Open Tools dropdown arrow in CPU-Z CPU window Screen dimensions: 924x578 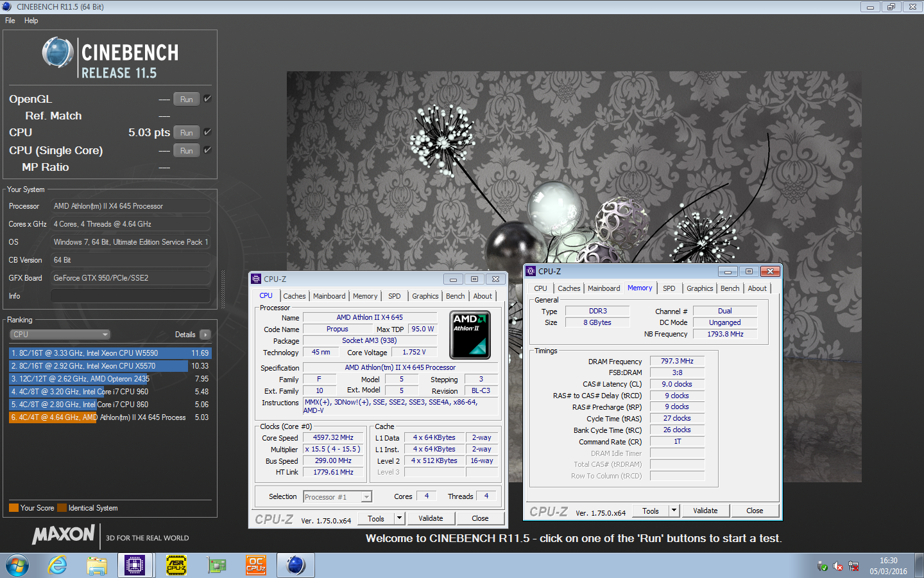click(399, 518)
